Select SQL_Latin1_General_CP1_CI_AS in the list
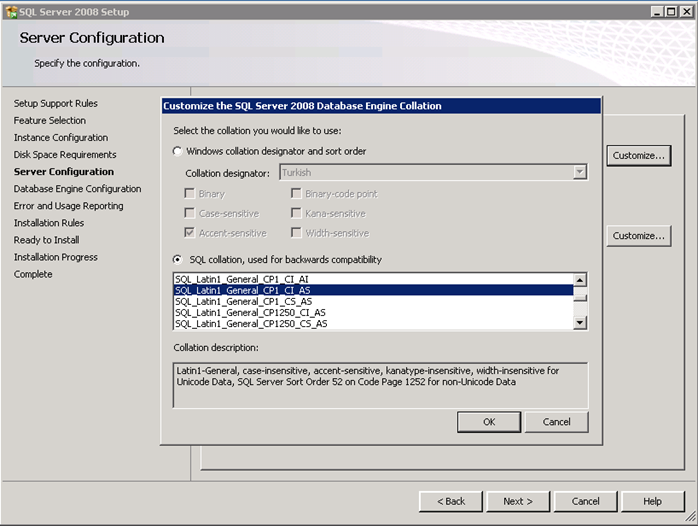Image resolution: width=698 pixels, height=526 pixels. tap(373, 290)
